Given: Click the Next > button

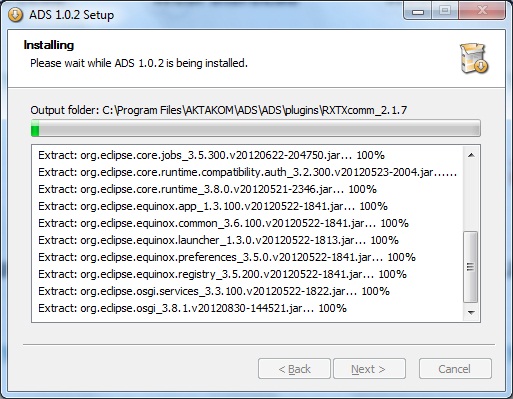Looking at the screenshot, I should point(369,369).
